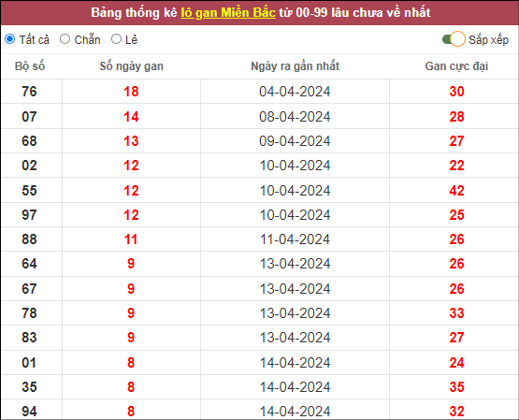Click the max gan value 24 for number 01
This screenshot has width=519, height=420.
[456, 363]
